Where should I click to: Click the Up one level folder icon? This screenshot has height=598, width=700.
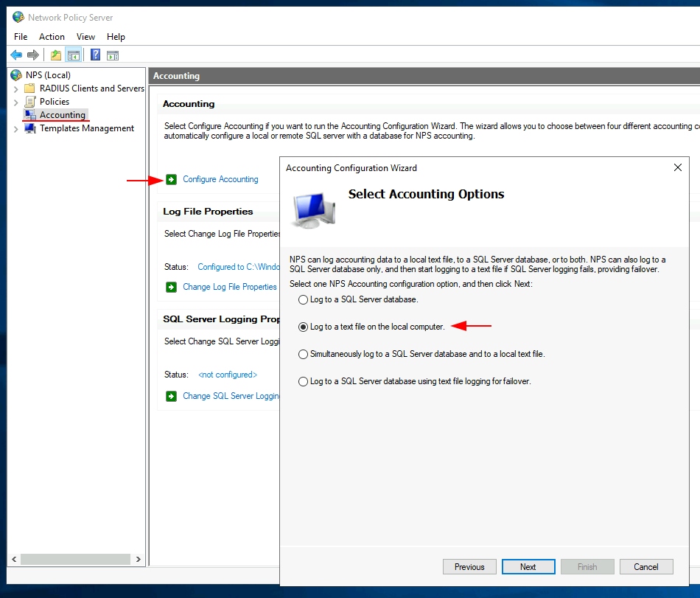tap(56, 55)
